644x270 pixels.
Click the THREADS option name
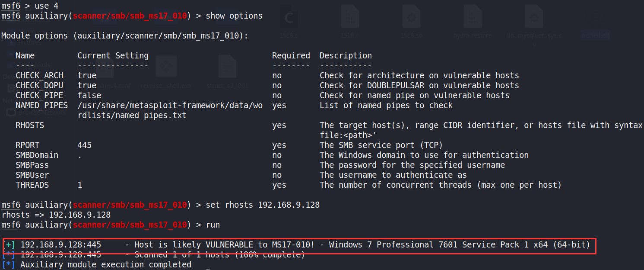pyautogui.click(x=32, y=185)
